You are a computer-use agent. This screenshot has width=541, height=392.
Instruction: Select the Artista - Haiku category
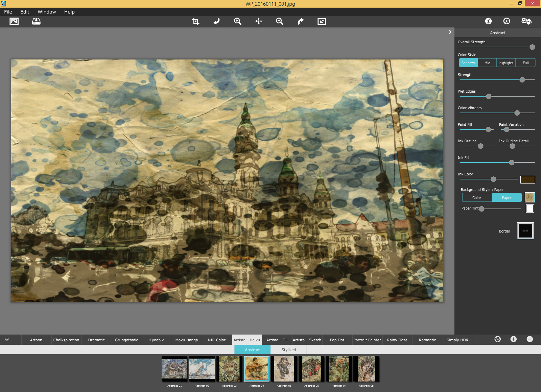pyautogui.click(x=247, y=340)
